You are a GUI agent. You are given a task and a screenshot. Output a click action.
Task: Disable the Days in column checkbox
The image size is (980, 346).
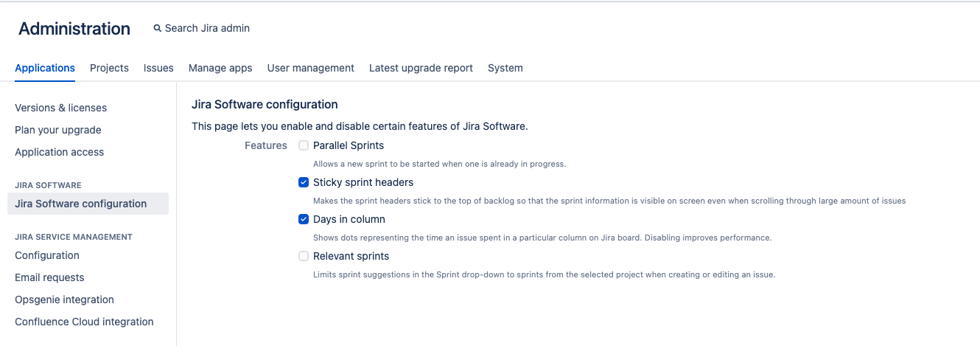(x=304, y=219)
